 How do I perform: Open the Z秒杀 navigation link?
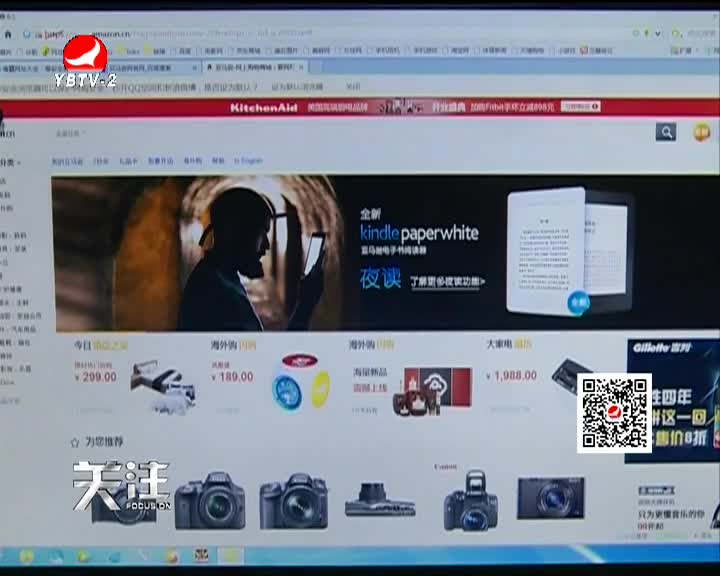101,161
